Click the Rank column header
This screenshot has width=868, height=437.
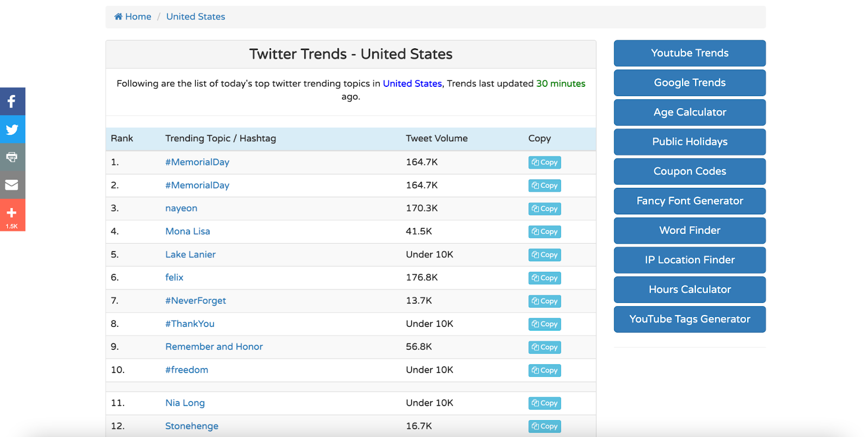pos(122,138)
